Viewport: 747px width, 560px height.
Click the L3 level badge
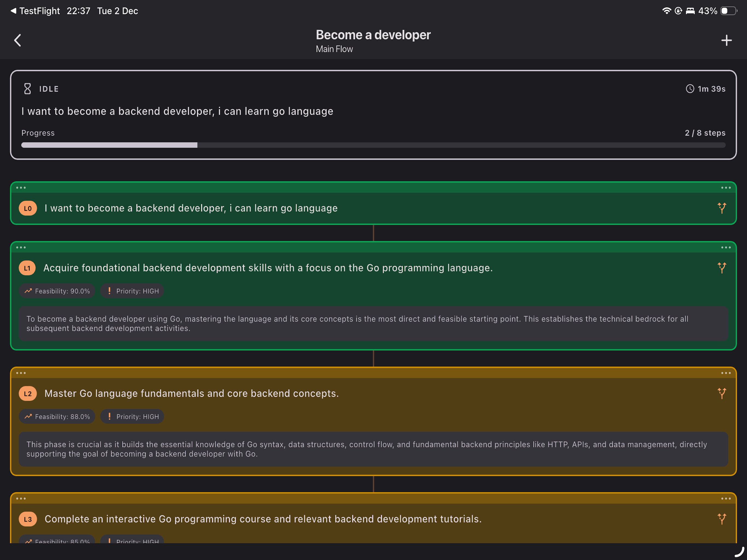pos(28,520)
